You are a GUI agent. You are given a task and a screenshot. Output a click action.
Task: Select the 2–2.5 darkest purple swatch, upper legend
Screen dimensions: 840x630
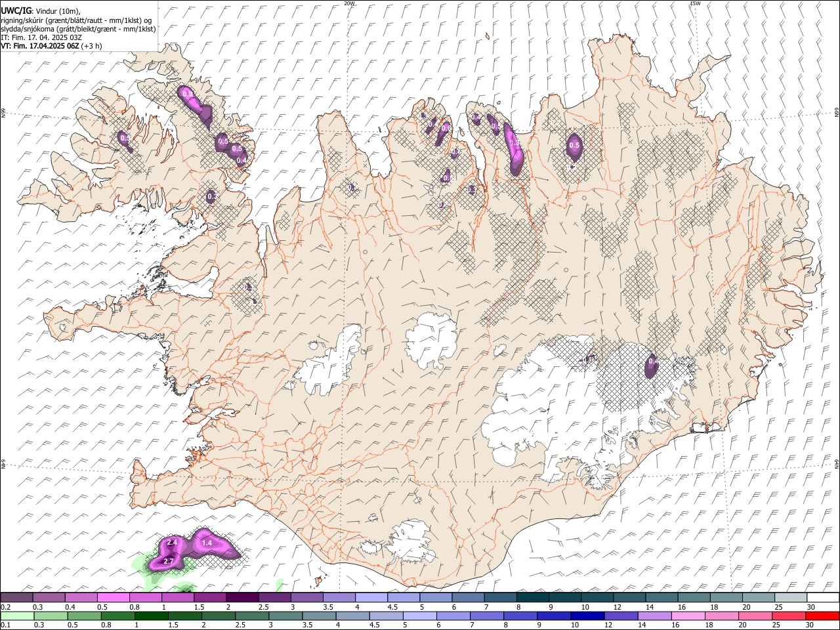(x=242, y=597)
